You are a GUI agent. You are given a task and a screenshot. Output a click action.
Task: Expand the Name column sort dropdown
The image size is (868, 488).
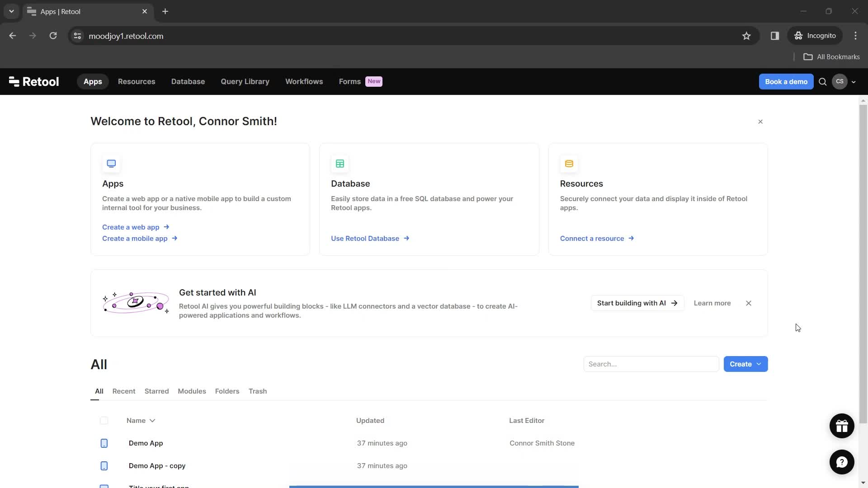coord(153,421)
